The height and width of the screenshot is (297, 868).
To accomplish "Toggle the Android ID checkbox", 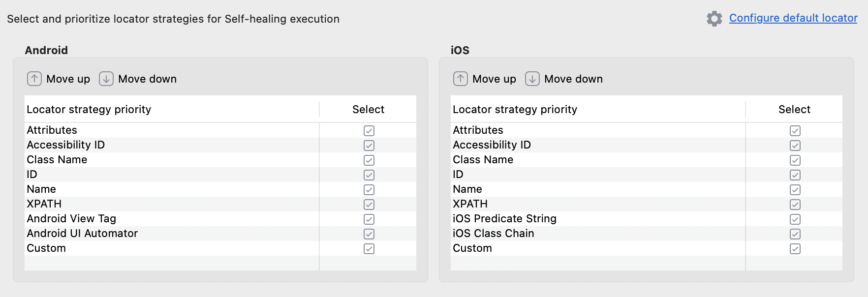I will 369,175.
